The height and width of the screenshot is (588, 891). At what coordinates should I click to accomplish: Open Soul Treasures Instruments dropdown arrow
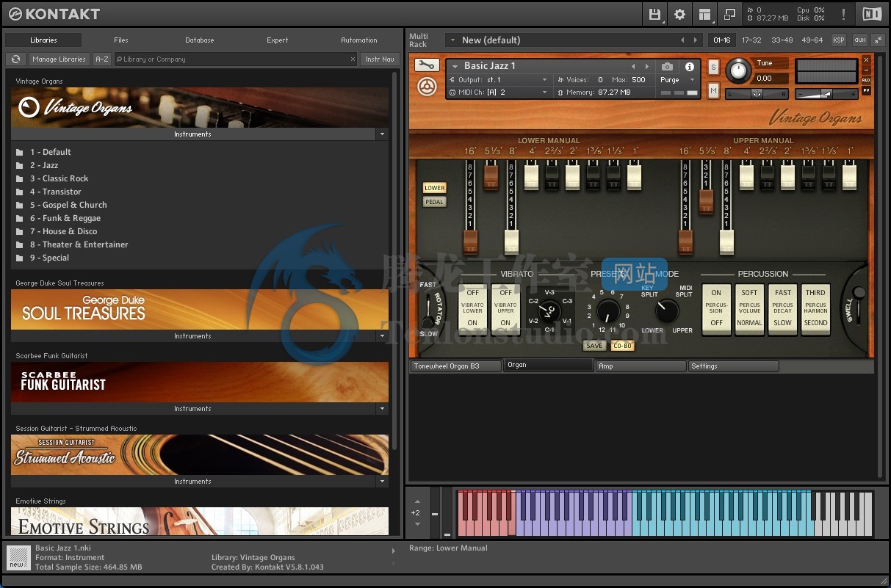381,336
